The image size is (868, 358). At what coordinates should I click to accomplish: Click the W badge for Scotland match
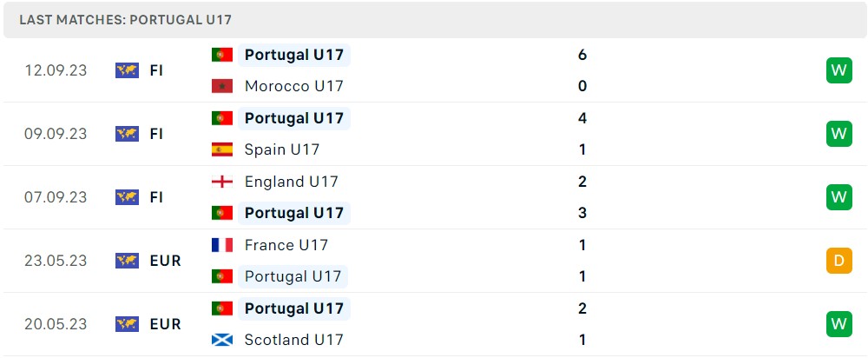coord(838,324)
